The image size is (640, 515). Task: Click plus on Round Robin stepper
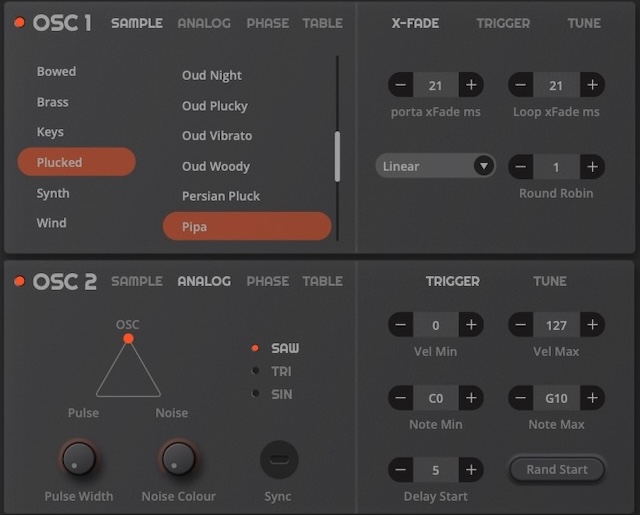tap(592, 166)
